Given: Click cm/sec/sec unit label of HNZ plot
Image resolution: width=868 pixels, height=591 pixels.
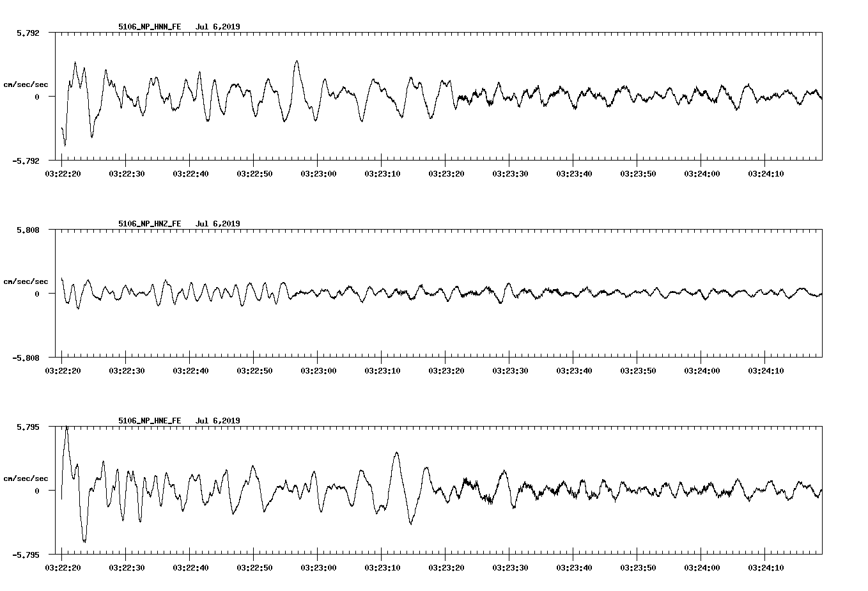Looking at the screenshot, I should [x=26, y=281].
